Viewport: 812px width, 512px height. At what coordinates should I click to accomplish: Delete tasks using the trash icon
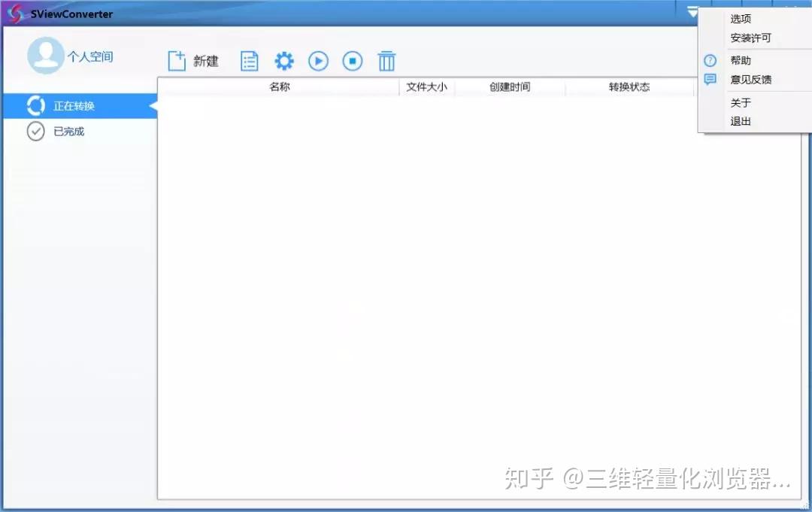[386, 60]
